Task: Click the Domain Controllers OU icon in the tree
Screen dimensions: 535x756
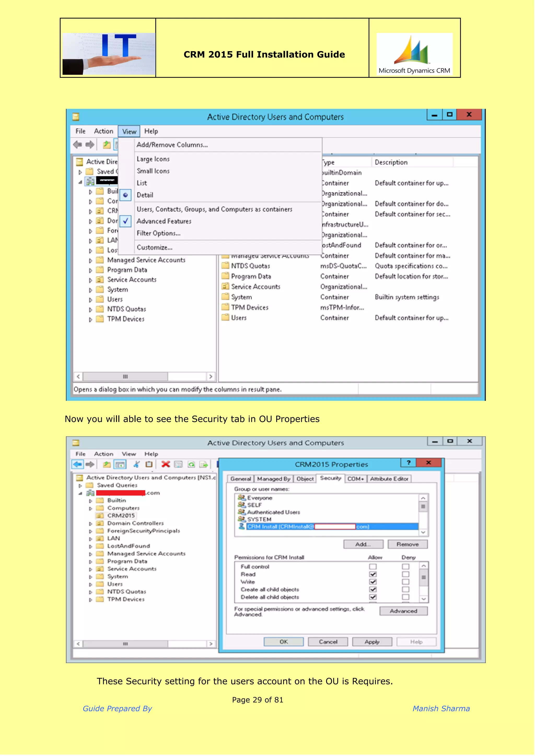Action: pos(100,523)
